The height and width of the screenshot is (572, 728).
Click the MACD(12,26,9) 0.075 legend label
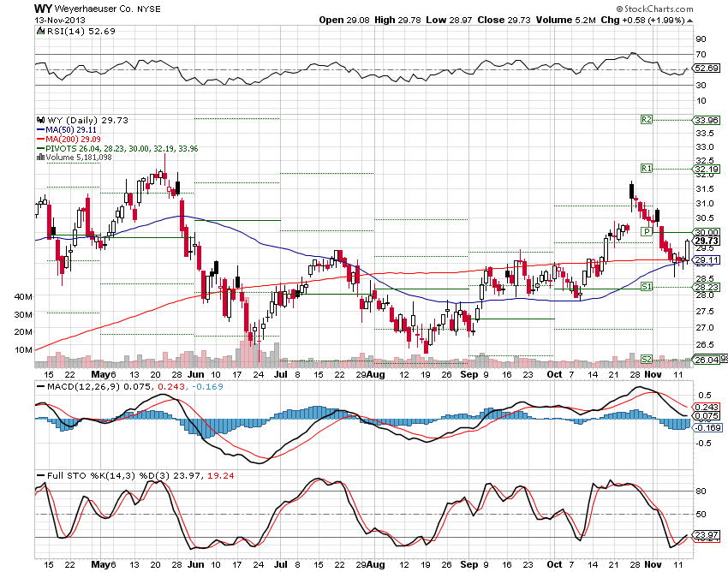pos(98,387)
